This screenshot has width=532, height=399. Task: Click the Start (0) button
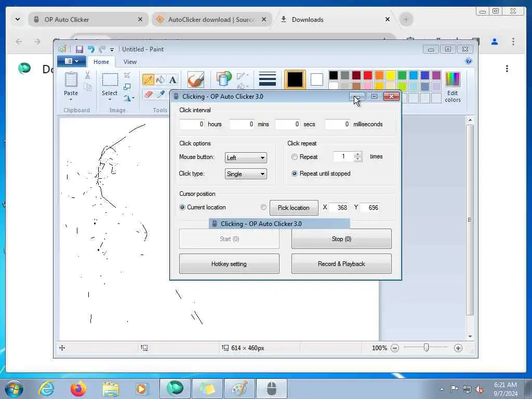[229, 239]
